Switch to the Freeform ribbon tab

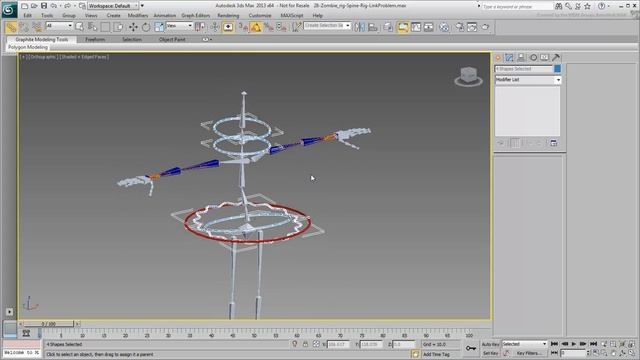coord(95,40)
